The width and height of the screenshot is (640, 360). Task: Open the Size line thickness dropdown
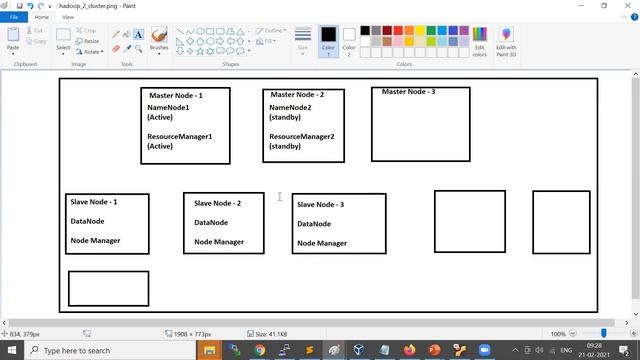pyautogui.click(x=302, y=42)
